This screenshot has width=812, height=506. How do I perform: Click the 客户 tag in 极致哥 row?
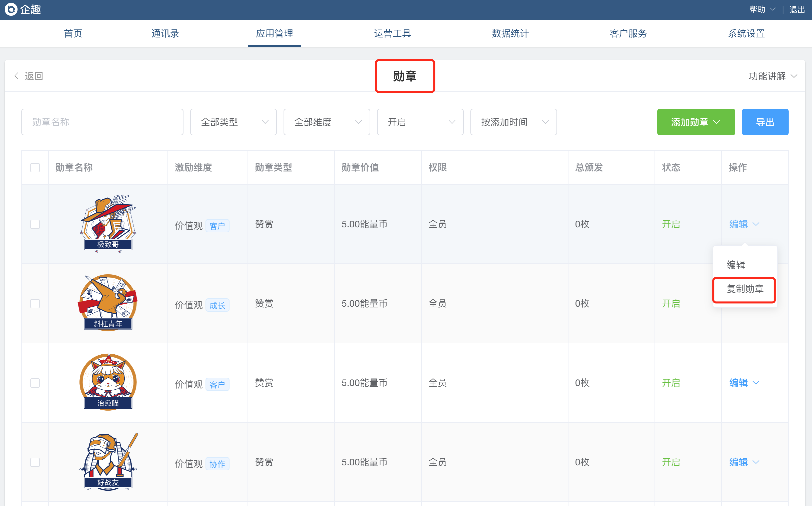pyautogui.click(x=217, y=226)
